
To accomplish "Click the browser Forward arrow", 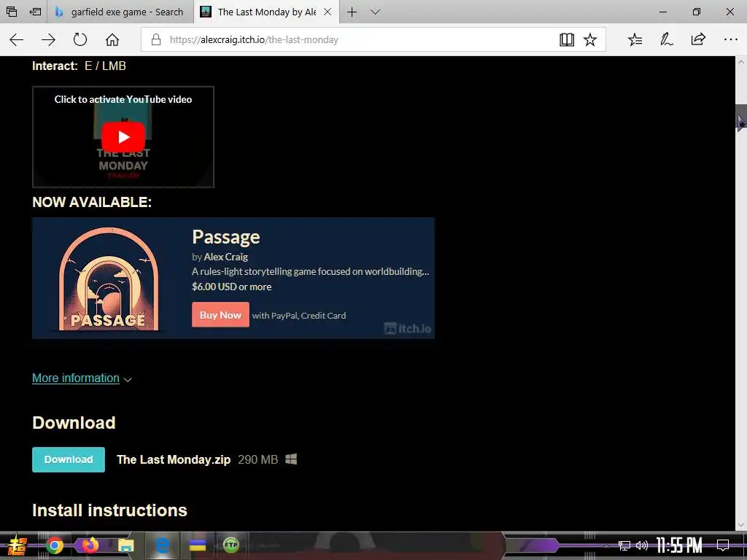I will (48, 39).
